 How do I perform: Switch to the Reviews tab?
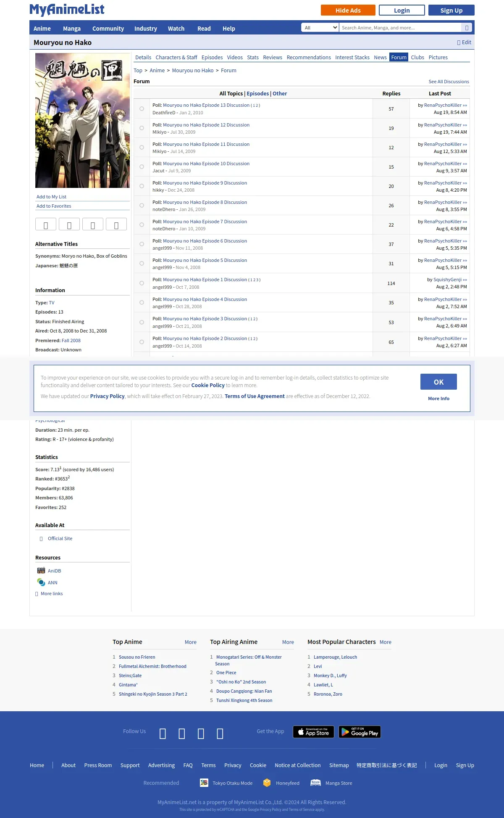pyautogui.click(x=273, y=58)
